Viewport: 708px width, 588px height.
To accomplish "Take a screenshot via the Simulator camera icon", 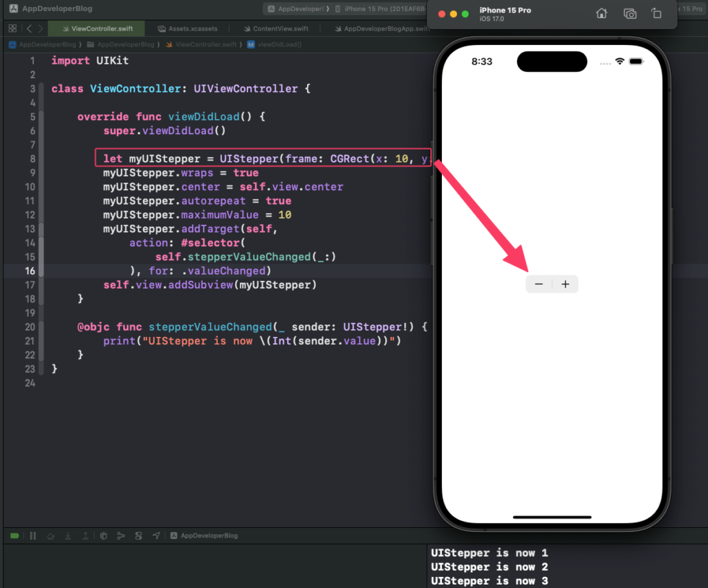I will point(630,13).
